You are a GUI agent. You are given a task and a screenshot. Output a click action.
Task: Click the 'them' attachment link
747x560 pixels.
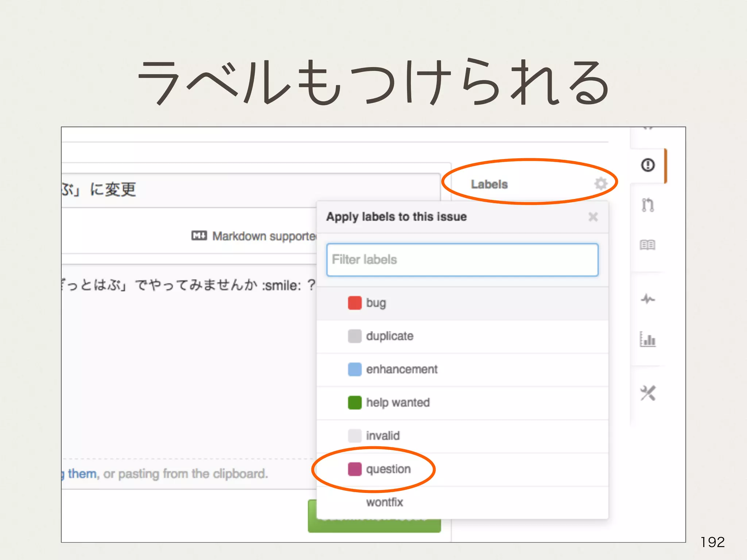tap(82, 474)
